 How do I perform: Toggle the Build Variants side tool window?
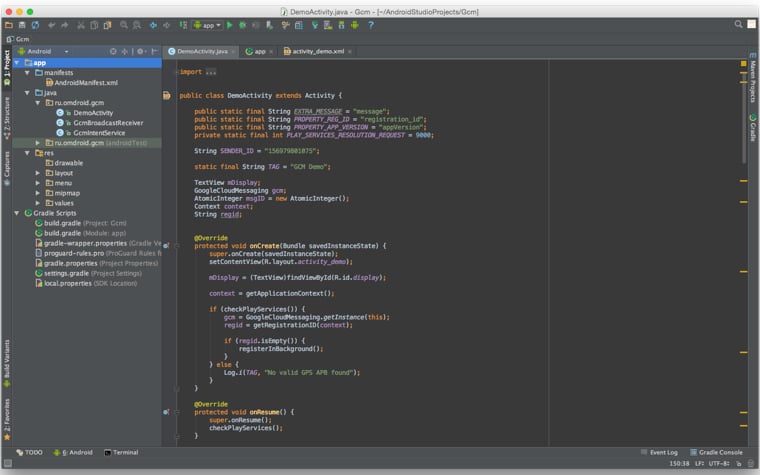pyautogui.click(x=7, y=363)
